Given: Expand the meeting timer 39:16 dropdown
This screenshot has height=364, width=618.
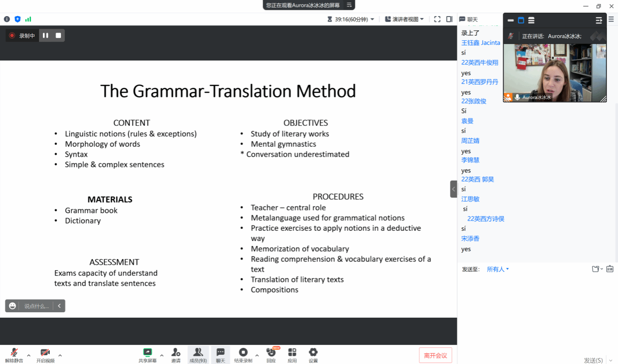Looking at the screenshot, I should coord(351,19).
